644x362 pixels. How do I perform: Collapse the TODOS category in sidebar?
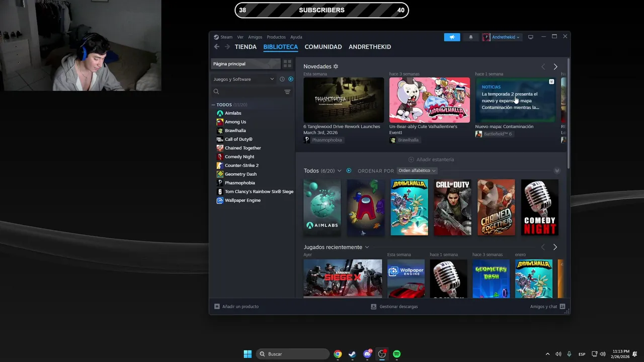coord(213,105)
